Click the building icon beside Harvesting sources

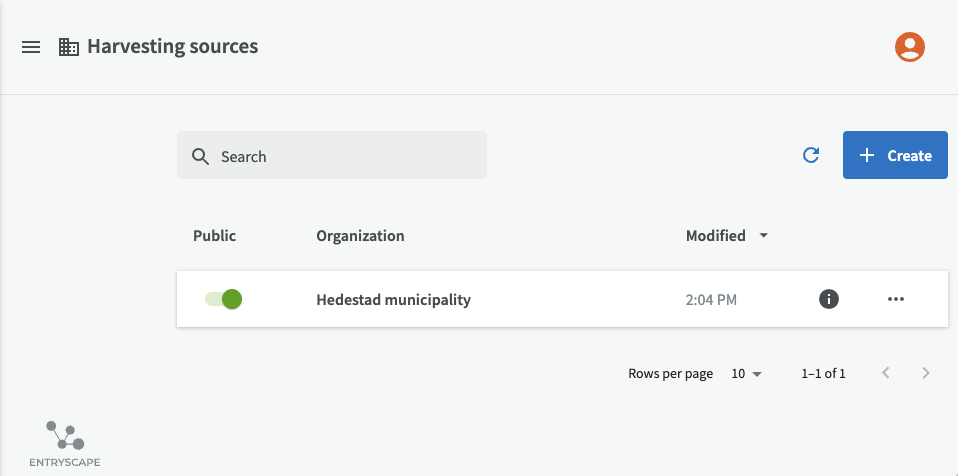point(68,47)
